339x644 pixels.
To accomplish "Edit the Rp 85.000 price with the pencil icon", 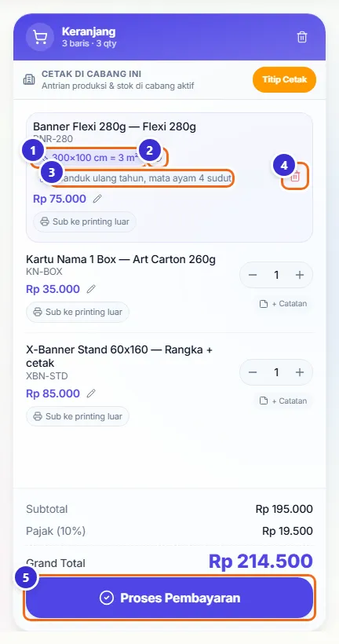I will pyautogui.click(x=91, y=394).
